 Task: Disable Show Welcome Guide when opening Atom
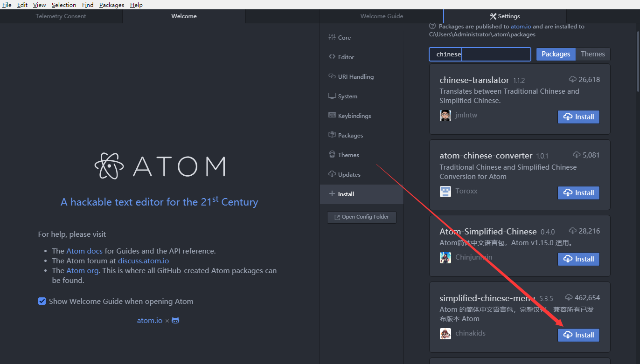pyautogui.click(x=42, y=301)
